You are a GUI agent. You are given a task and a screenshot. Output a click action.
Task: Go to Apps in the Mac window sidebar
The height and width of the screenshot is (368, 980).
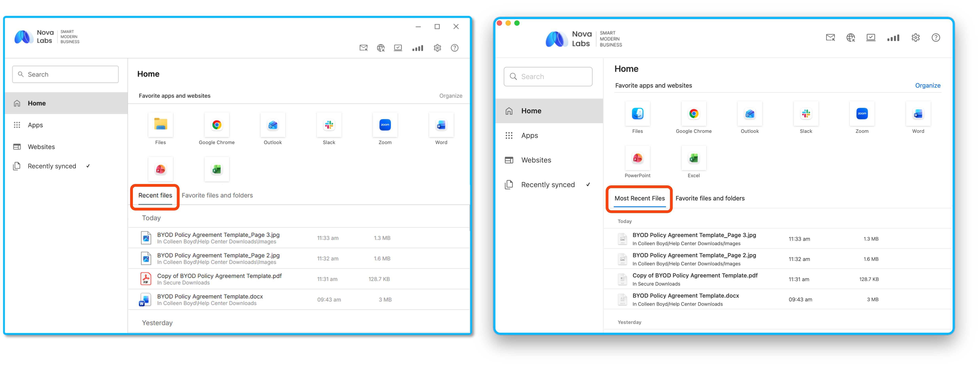click(549, 136)
